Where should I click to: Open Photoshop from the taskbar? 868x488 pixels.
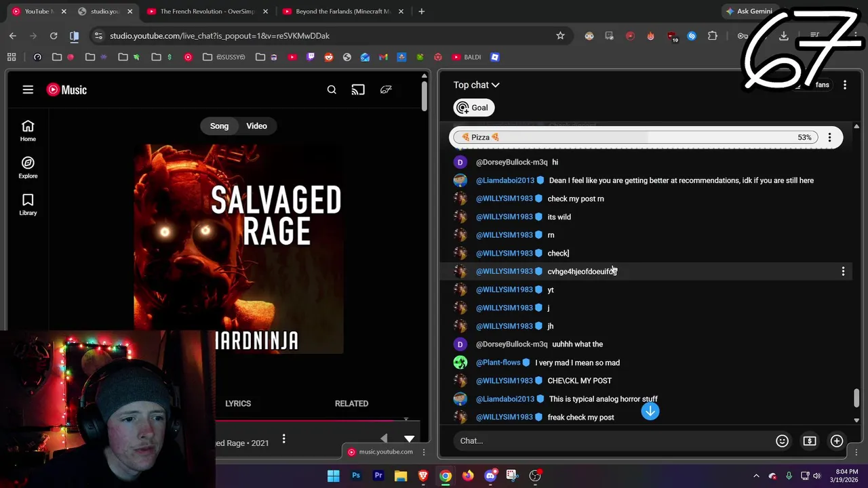pos(356,476)
